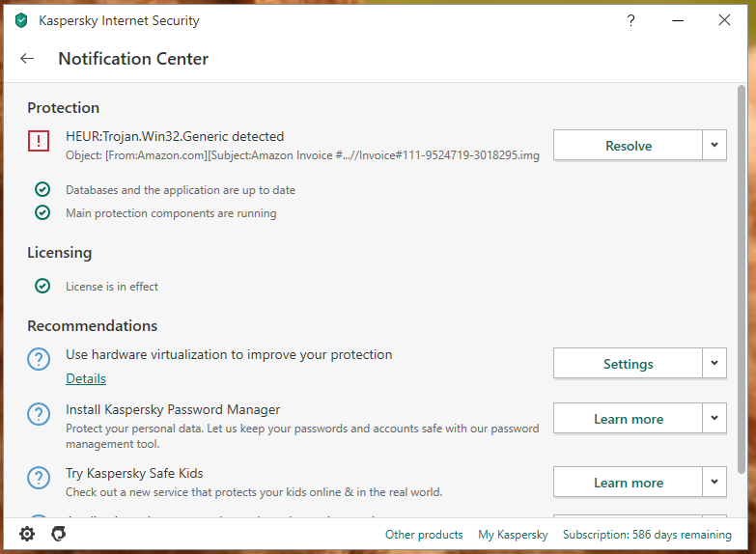Click question icon beside Kaspersky Safe Kids
Image resolution: width=756 pixels, height=554 pixels.
point(39,478)
